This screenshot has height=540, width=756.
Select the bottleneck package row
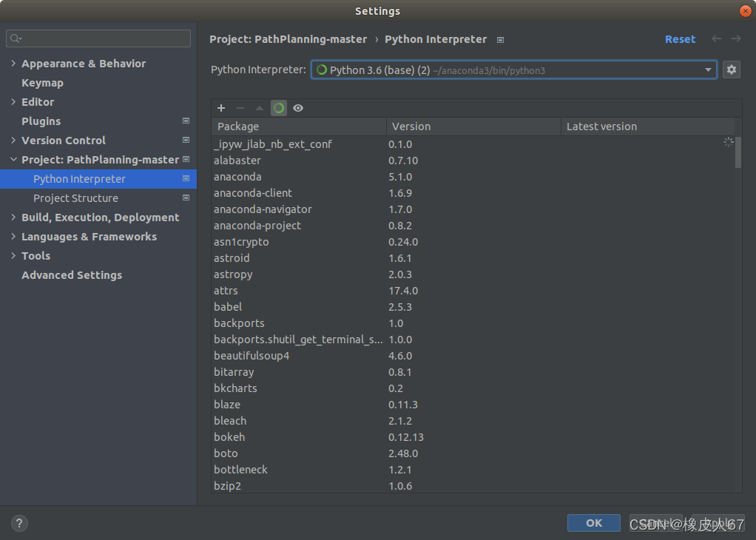click(x=473, y=470)
